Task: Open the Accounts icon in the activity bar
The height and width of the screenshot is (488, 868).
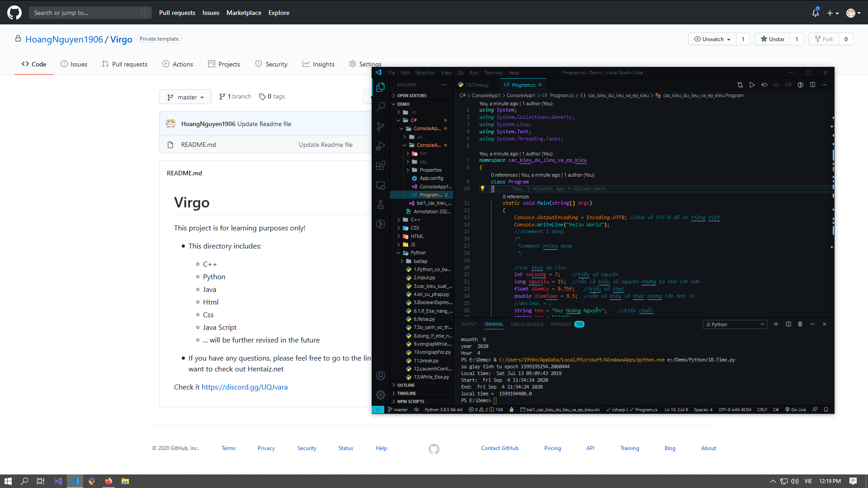Action: tap(381, 375)
